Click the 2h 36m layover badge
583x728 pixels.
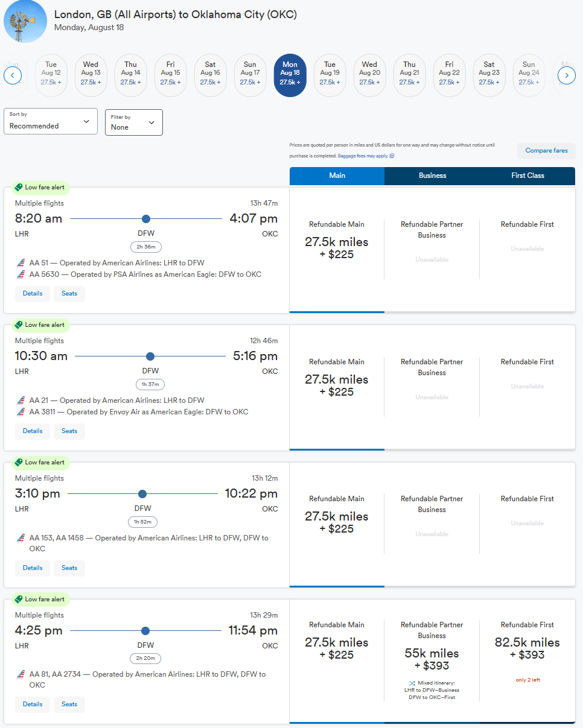146,247
